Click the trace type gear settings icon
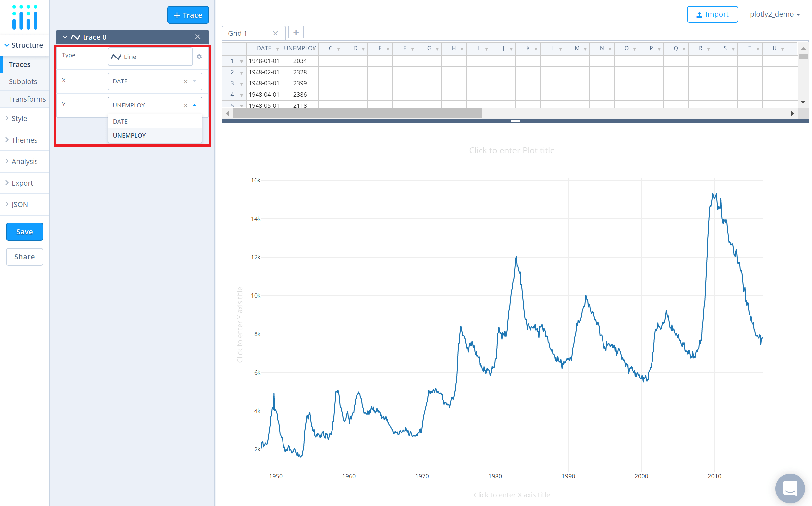Viewport: 812px width, 506px height. (x=199, y=57)
